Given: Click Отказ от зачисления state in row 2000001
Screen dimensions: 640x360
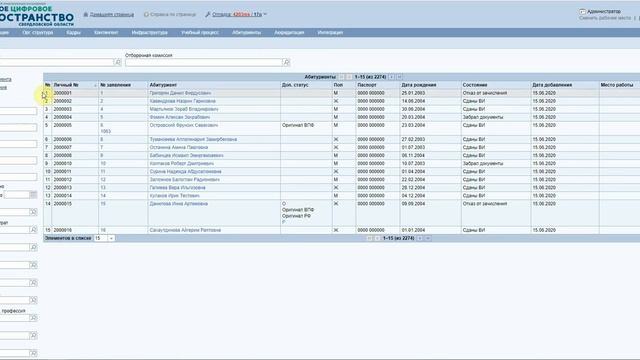Looking at the screenshot, I should 485,93.
